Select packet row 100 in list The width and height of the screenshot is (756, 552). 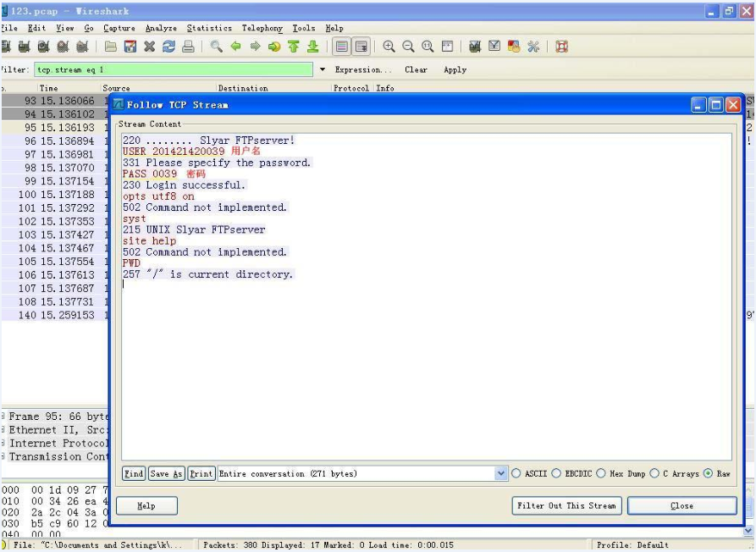55,194
